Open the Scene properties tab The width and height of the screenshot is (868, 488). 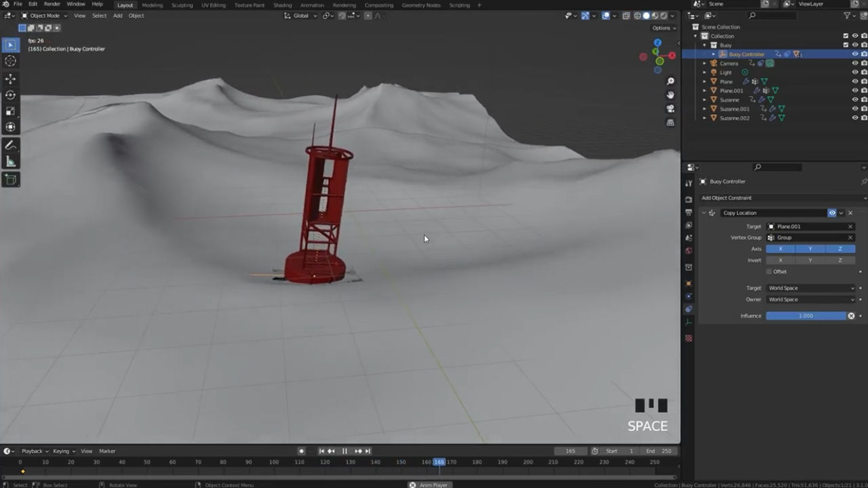point(688,238)
